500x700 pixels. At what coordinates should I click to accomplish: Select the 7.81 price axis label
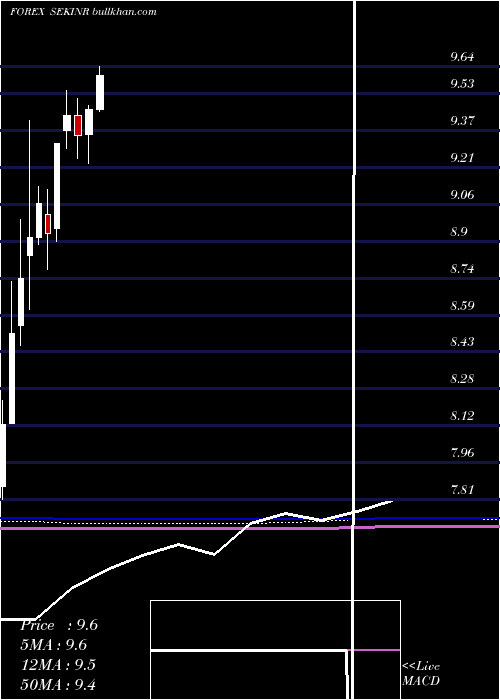(462, 490)
